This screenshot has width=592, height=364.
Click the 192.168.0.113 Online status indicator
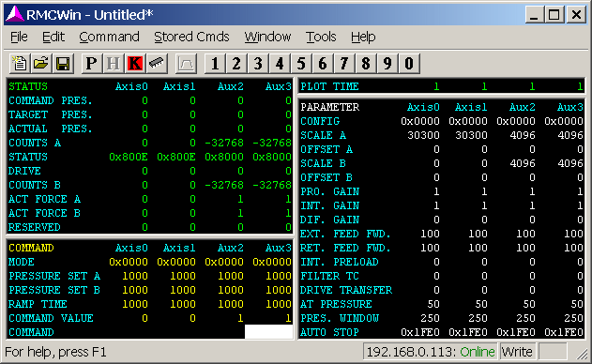(431, 352)
